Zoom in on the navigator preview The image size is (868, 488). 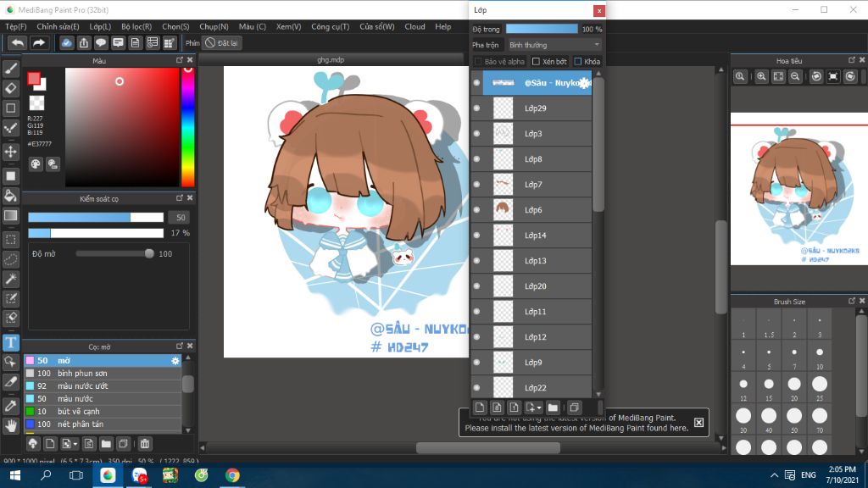pos(761,76)
